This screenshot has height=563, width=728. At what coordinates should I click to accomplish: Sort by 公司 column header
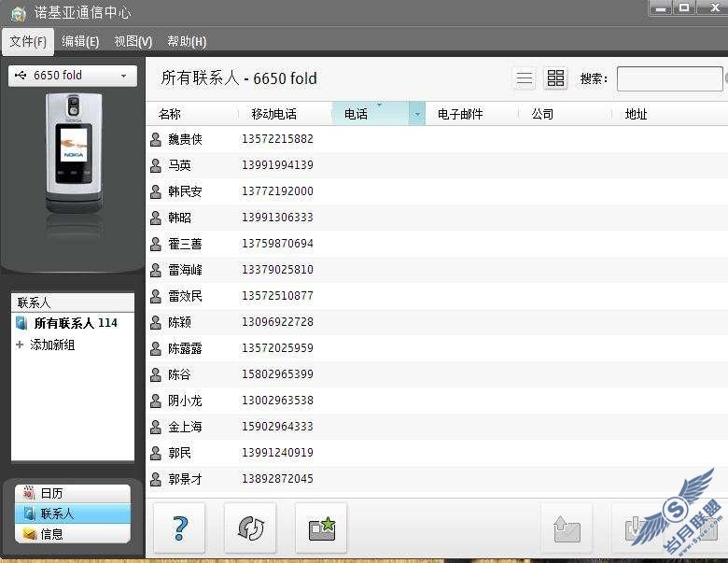(565, 114)
